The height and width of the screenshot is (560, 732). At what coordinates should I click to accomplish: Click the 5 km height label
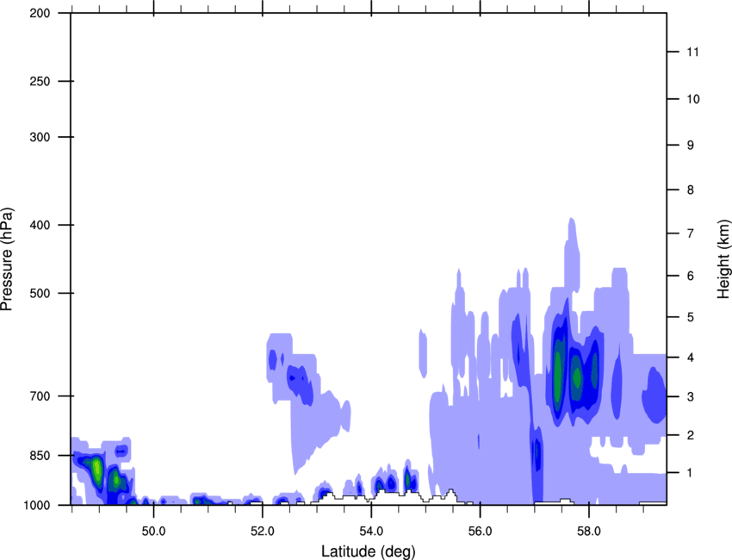(x=691, y=317)
